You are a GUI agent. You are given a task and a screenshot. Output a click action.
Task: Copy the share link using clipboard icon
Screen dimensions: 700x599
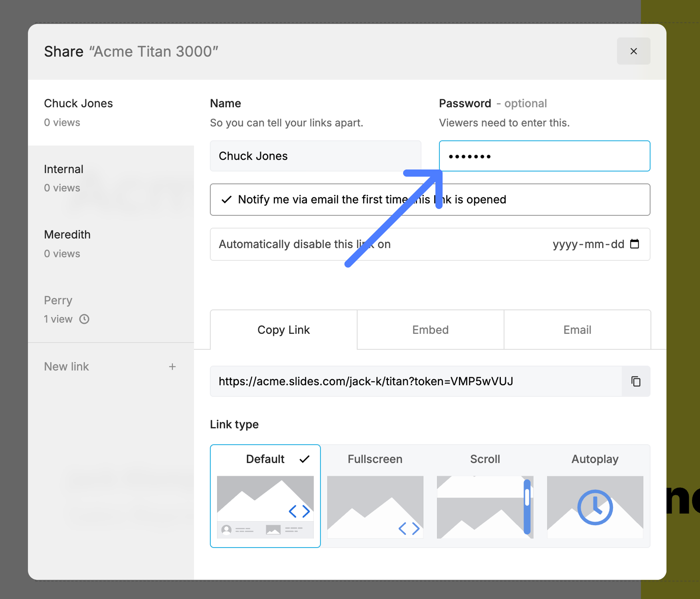tap(636, 381)
